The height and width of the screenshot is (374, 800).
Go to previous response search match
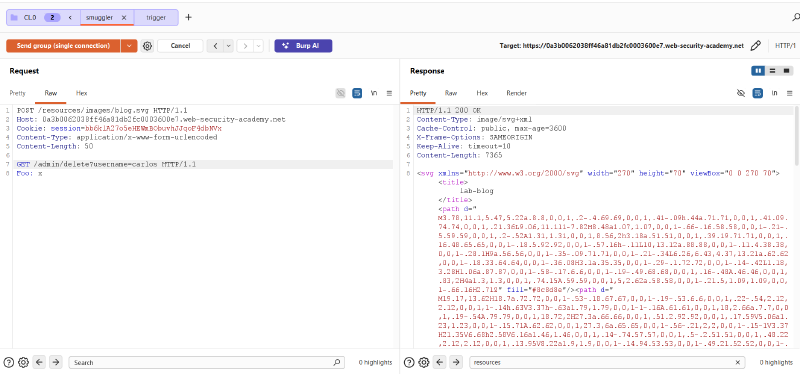pos(440,362)
